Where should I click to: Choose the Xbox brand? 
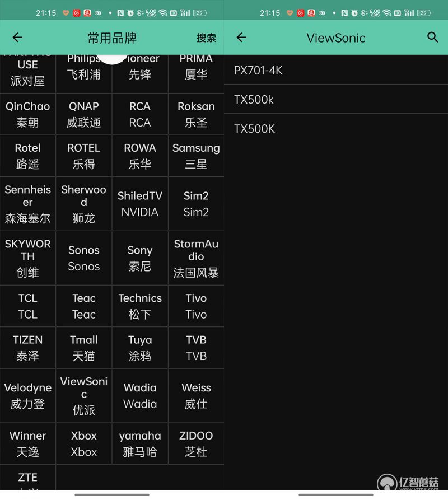84,444
